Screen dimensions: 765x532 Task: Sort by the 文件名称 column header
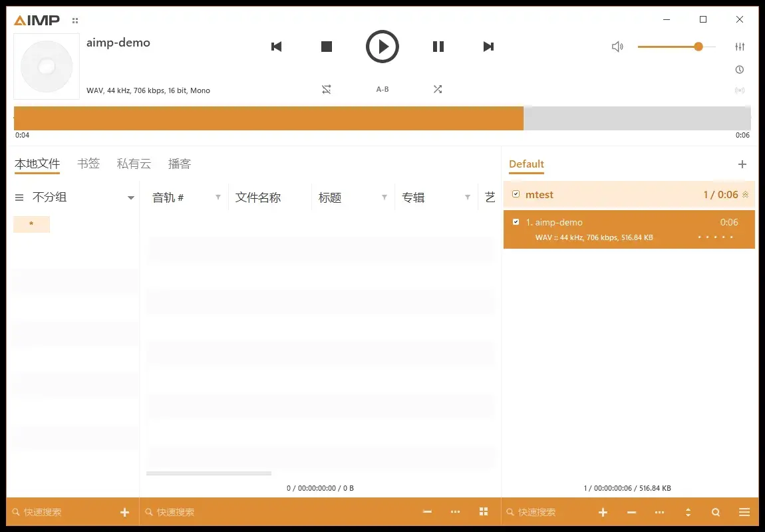tap(258, 198)
